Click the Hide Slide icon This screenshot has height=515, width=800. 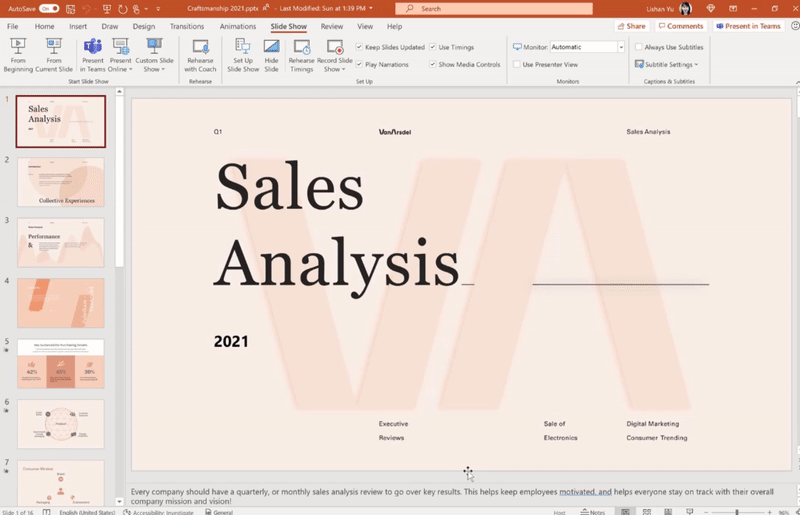coord(271,54)
